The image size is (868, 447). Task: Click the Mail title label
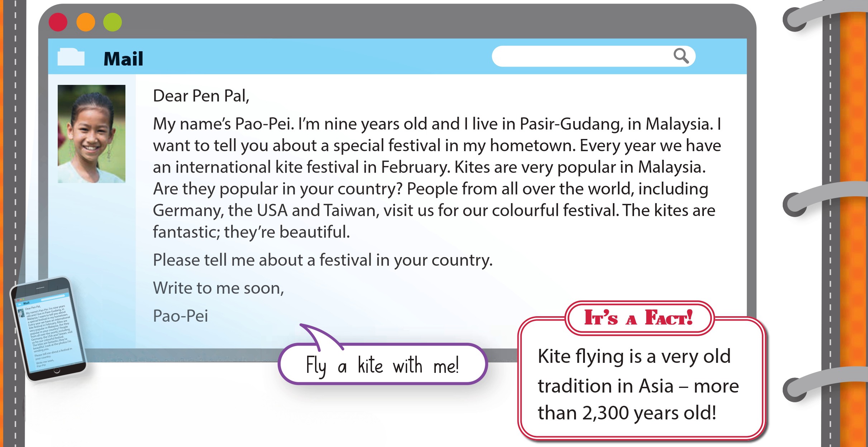click(x=123, y=59)
